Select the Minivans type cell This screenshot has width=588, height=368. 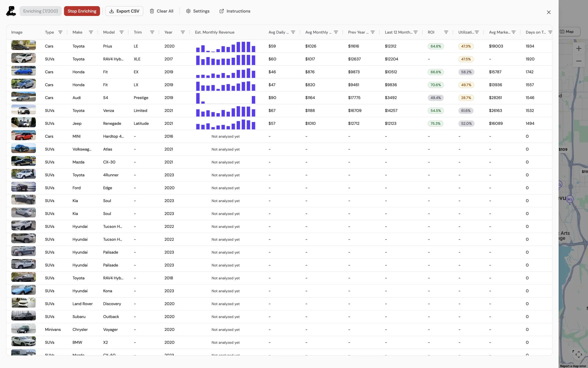[x=53, y=330]
